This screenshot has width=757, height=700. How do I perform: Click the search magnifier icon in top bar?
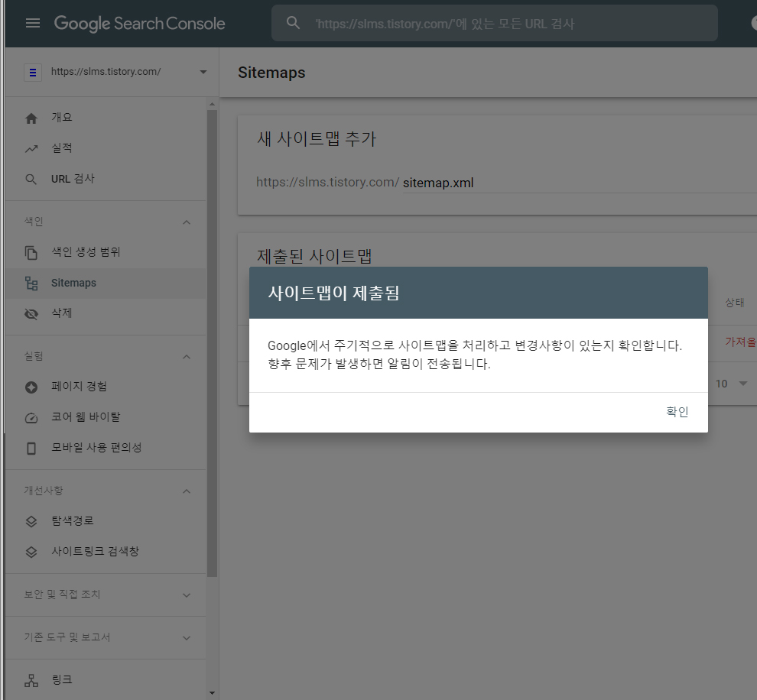(x=293, y=23)
